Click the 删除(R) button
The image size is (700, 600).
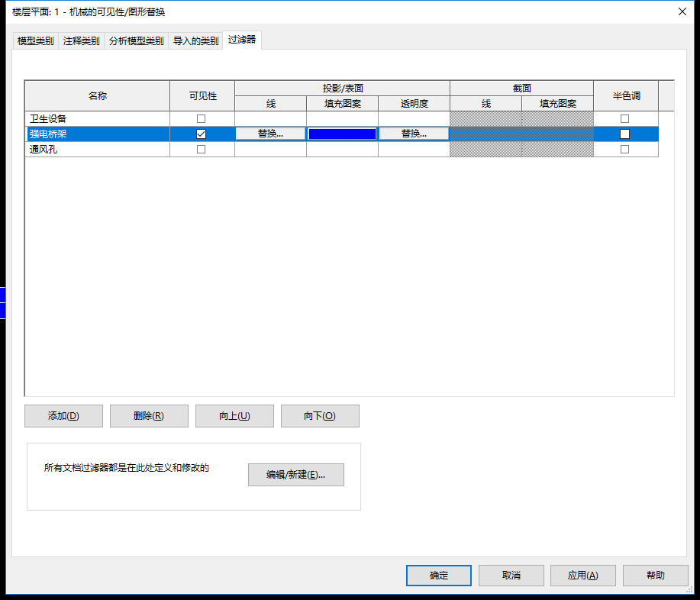(149, 416)
